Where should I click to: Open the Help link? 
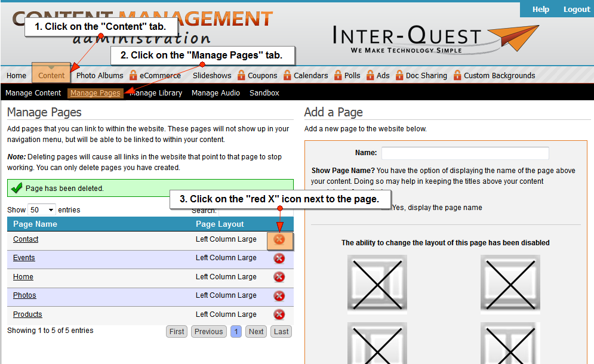(x=540, y=10)
